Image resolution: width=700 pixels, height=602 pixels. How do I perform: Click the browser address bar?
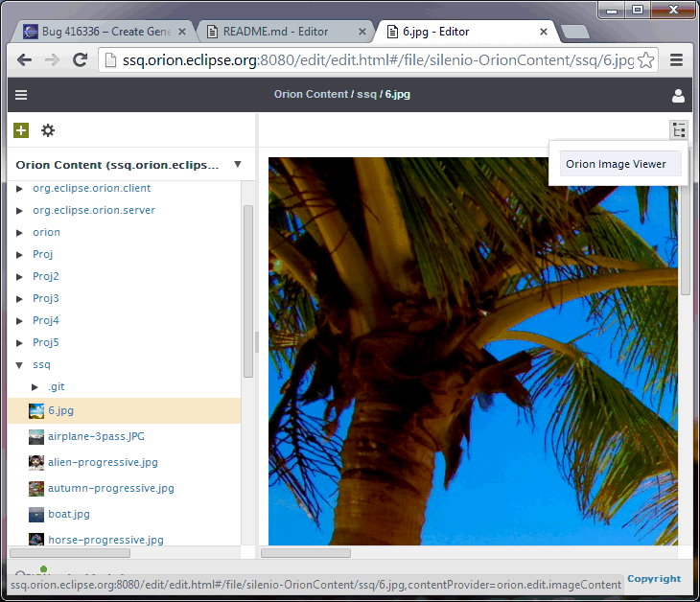(x=378, y=59)
